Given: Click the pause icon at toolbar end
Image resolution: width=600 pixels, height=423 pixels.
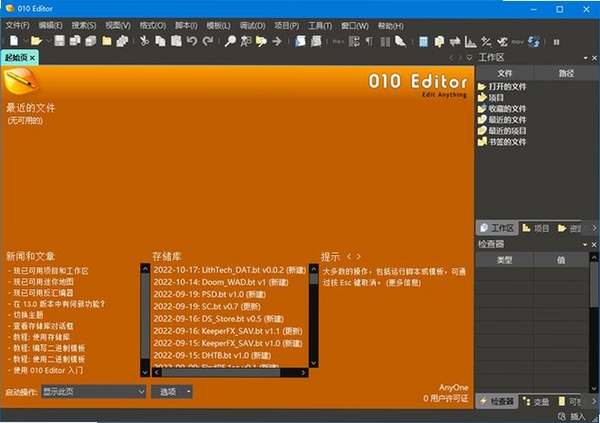Looking at the screenshot, I should click(x=556, y=42).
